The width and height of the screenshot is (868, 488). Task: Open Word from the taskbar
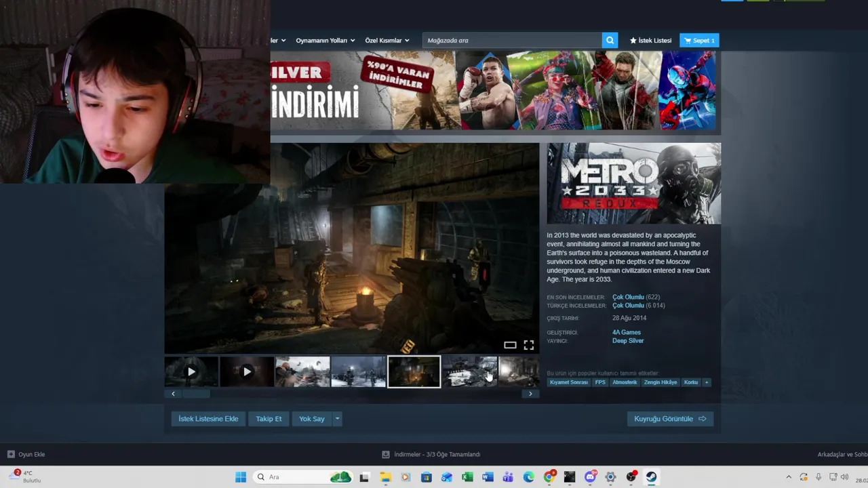tap(488, 477)
